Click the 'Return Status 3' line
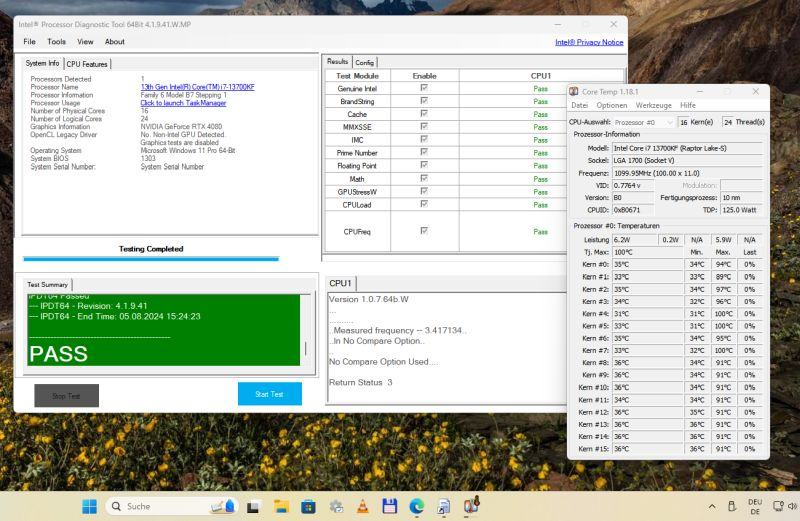Screen dimensions: 800x521 [x=361, y=382]
